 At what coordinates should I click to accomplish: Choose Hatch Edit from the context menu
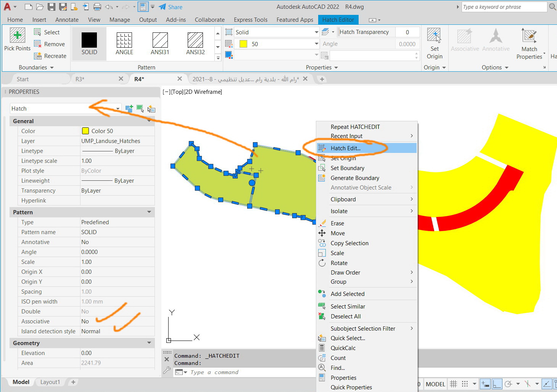tap(345, 148)
